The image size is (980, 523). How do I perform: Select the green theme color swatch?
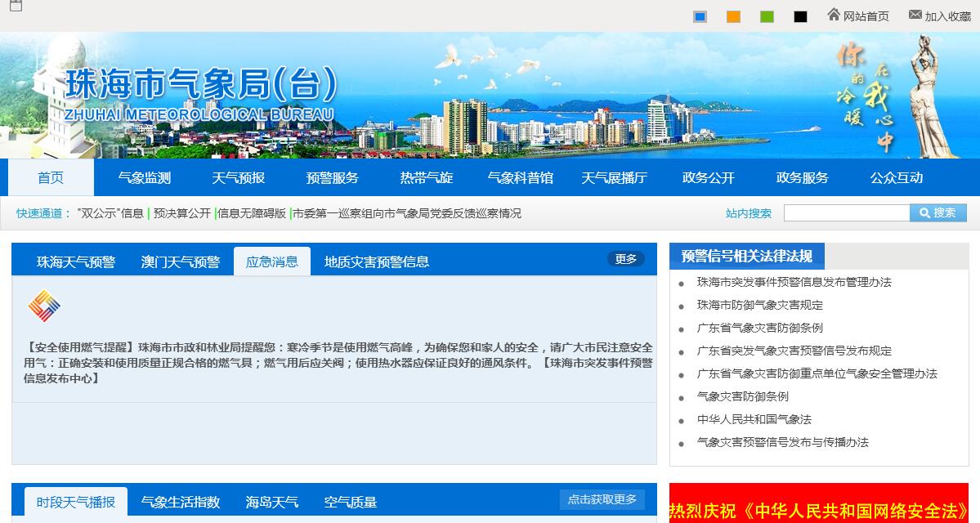[x=767, y=16]
